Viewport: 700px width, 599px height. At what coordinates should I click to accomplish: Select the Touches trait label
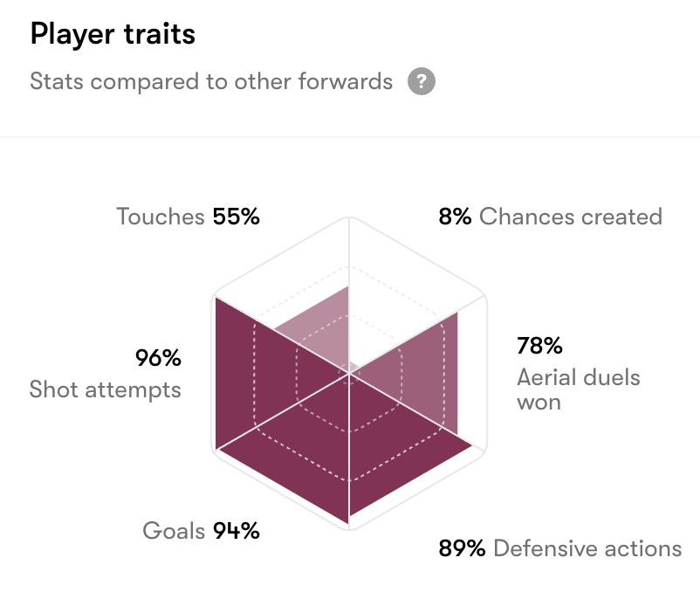coord(161,217)
